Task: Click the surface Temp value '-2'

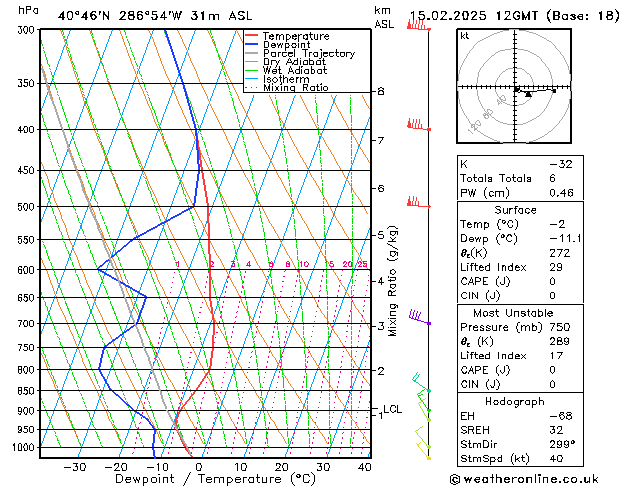Action: (x=557, y=224)
